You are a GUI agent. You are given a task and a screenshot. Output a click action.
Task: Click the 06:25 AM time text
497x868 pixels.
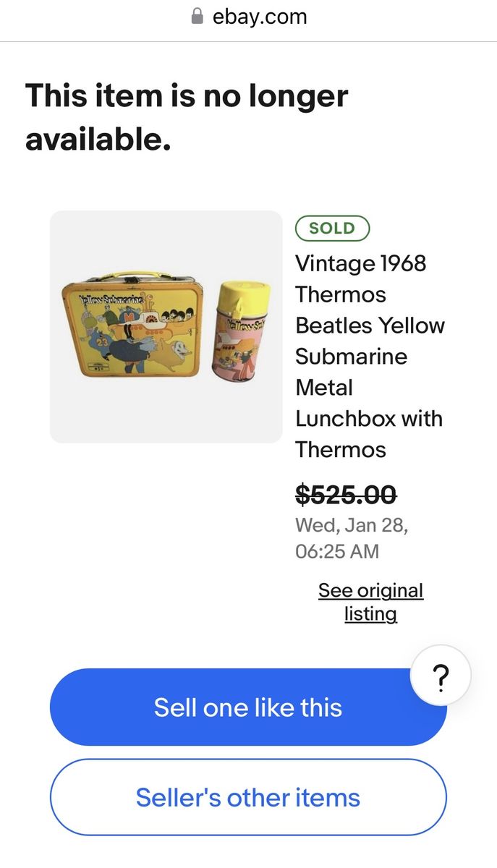(x=337, y=551)
